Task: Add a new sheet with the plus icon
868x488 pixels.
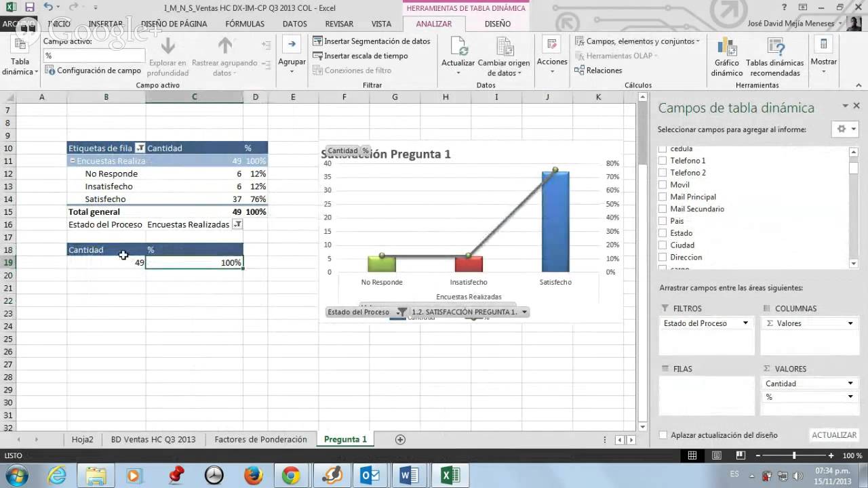Action: 400,439
